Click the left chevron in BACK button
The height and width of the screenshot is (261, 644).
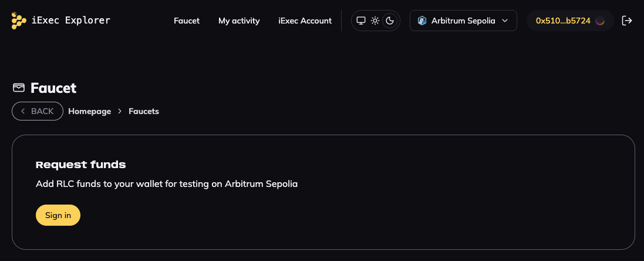[23, 111]
